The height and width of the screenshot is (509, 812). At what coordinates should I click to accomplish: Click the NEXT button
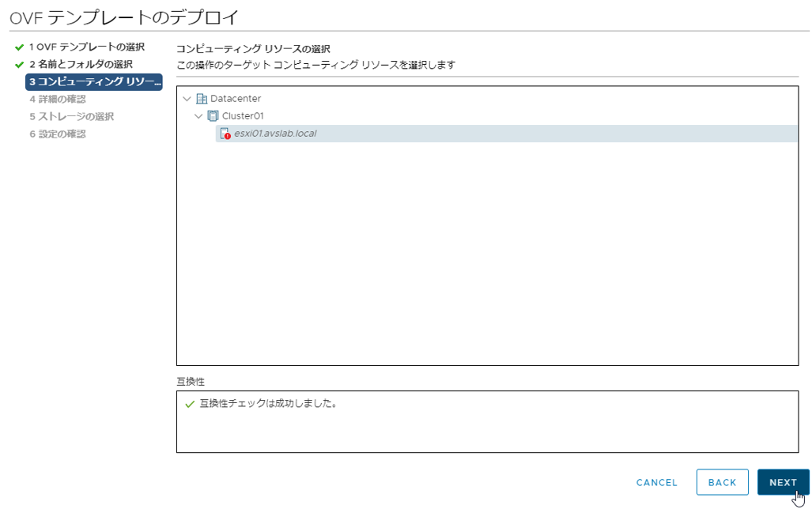783,482
